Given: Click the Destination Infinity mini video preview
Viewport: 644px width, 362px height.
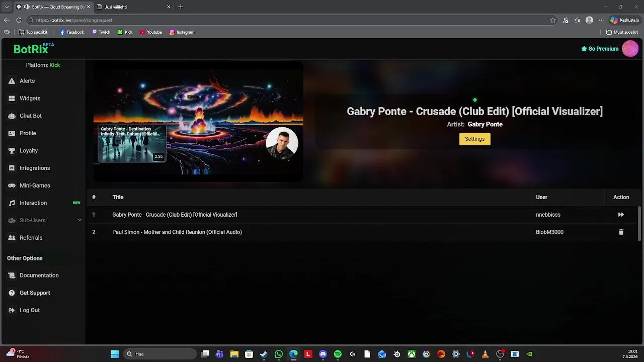Looking at the screenshot, I should pos(132,144).
